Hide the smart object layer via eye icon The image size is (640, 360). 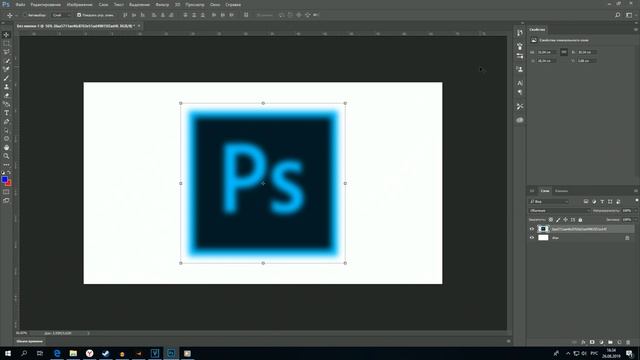pyautogui.click(x=532, y=229)
